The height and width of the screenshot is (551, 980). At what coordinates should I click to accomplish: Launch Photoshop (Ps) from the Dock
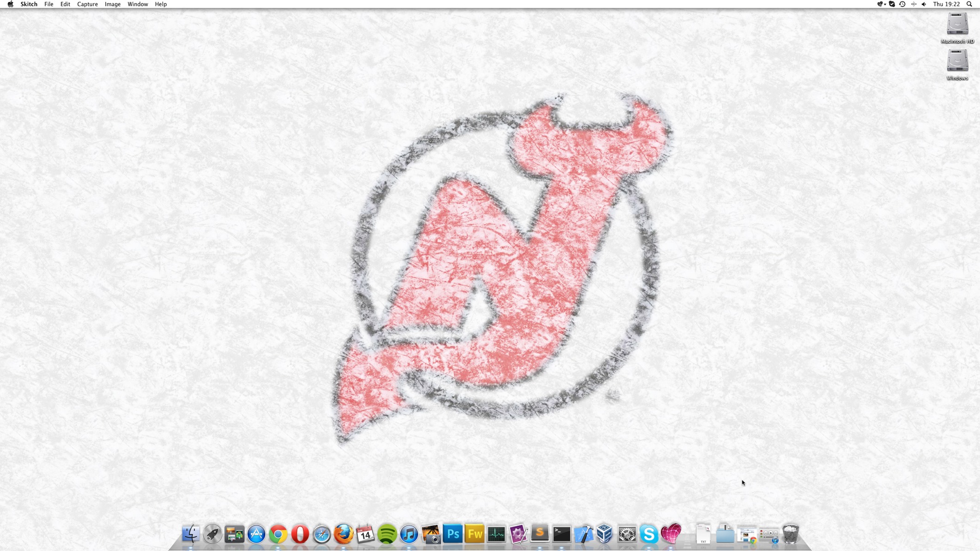[453, 534]
